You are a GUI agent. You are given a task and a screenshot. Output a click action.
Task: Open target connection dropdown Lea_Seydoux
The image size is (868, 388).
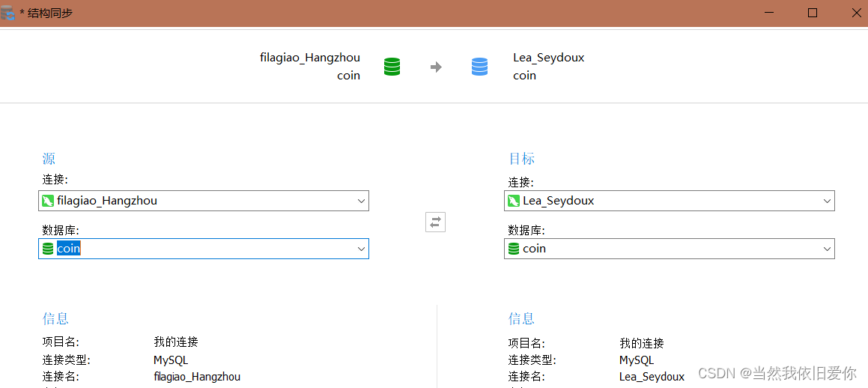[670, 201]
